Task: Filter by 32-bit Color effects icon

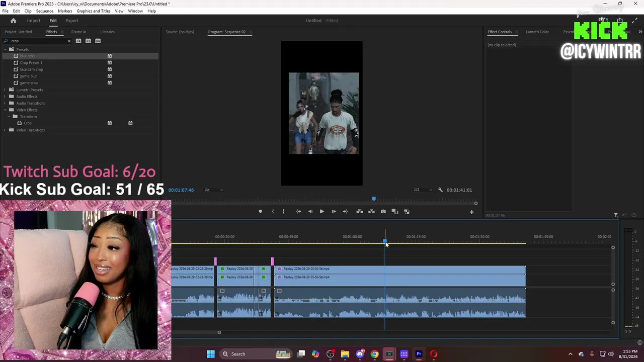Action: coord(88,41)
